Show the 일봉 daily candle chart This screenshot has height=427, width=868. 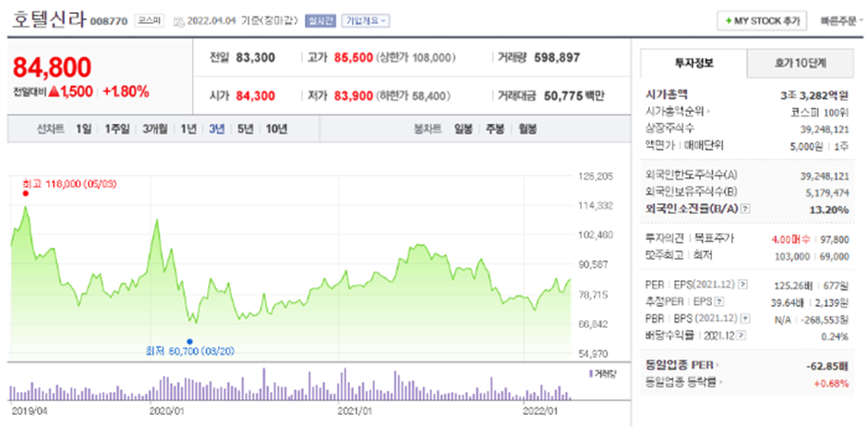(464, 128)
